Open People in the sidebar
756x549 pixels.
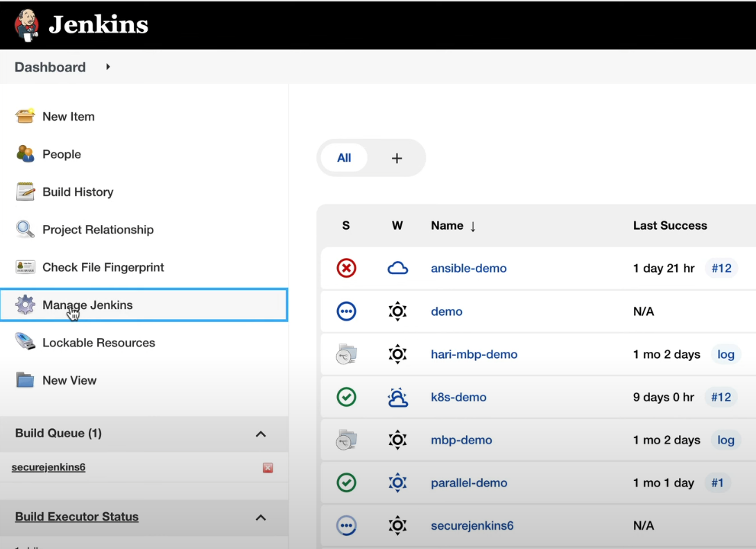click(x=62, y=154)
